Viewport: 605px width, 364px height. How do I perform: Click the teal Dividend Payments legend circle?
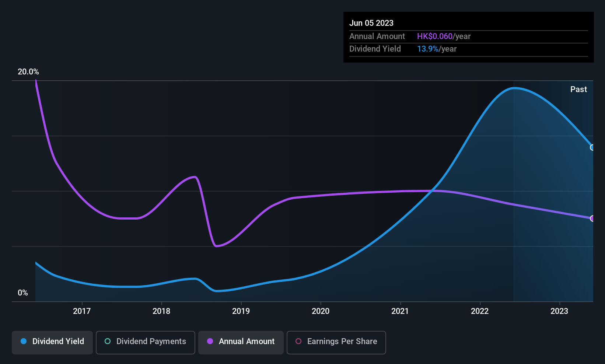click(108, 341)
